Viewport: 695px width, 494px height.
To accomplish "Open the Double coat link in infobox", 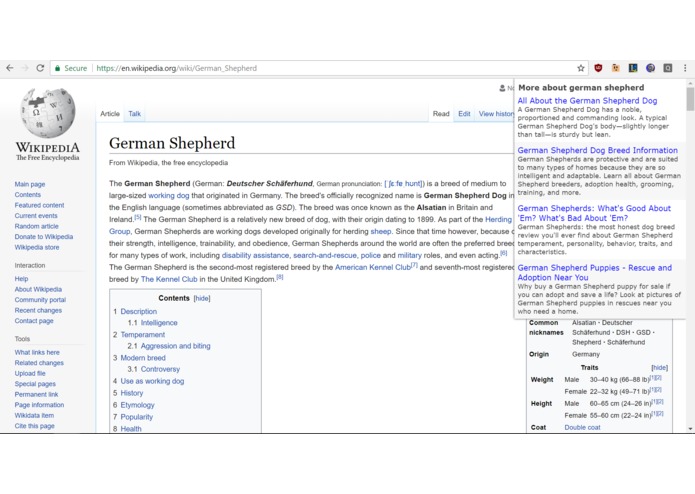I will coord(582,428).
